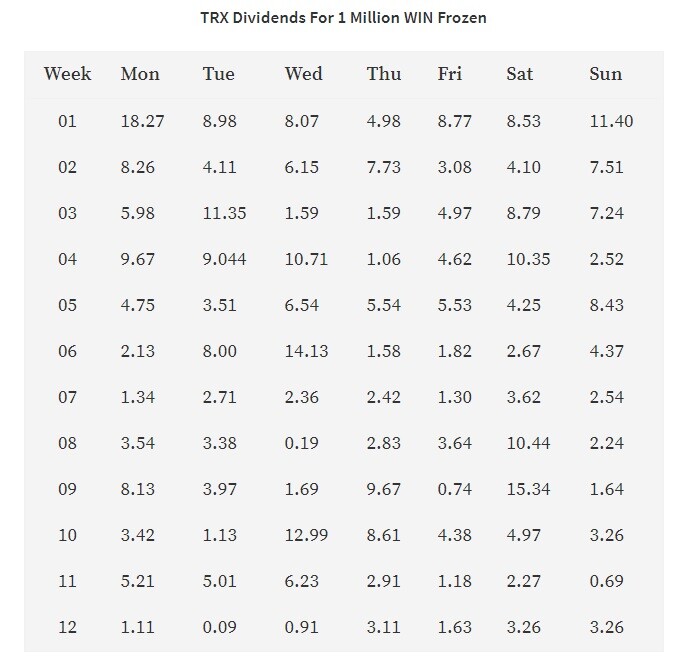Click the 11.40 Sunday value

click(611, 121)
